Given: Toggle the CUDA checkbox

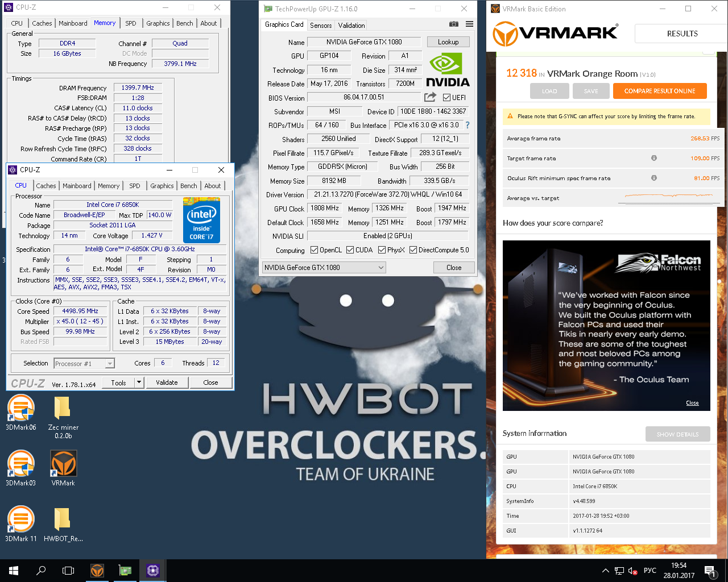Looking at the screenshot, I should [x=350, y=250].
